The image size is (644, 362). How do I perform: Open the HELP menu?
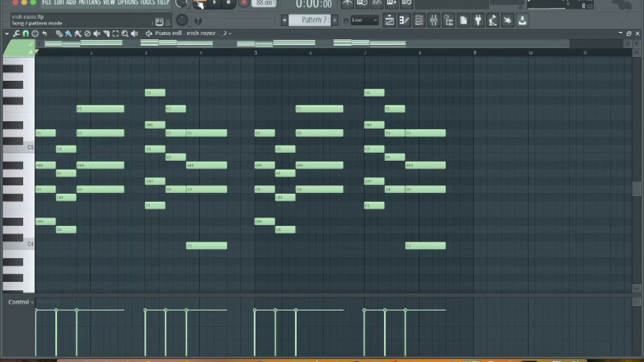[163, 3]
